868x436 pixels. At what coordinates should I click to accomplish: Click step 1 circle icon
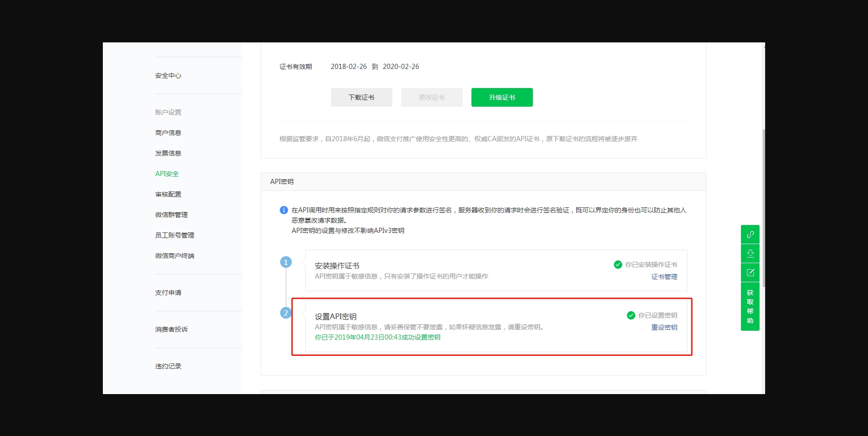point(286,262)
